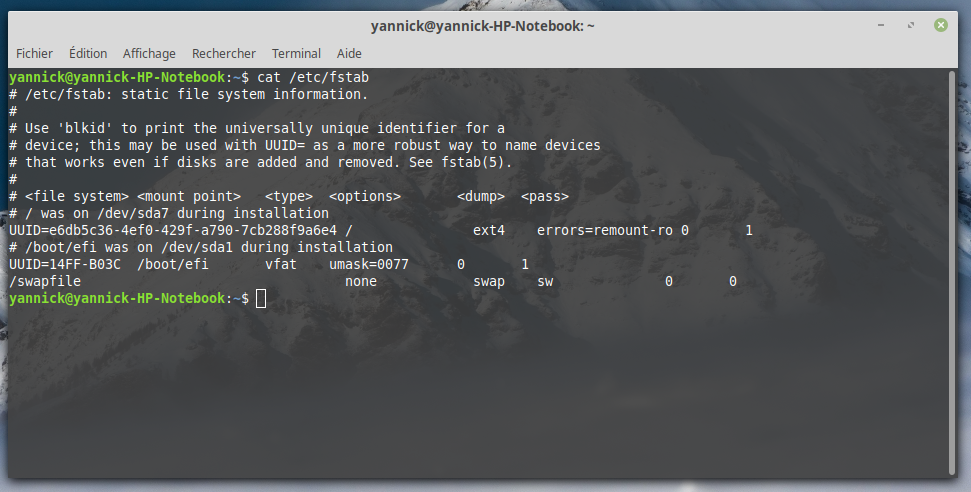This screenshot has height=492, width=971.
Task: Click the 'errors=remount-ro' option text
Action: [x=604, y=231]
